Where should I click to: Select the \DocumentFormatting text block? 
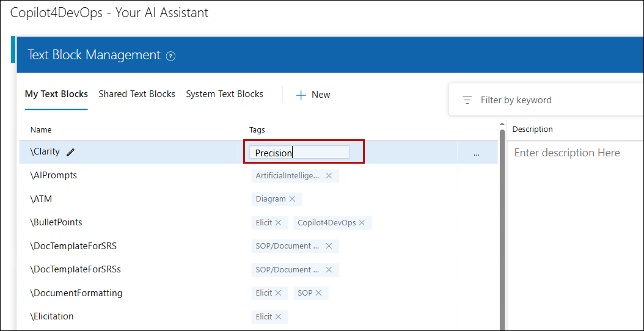tap(76, 293)
